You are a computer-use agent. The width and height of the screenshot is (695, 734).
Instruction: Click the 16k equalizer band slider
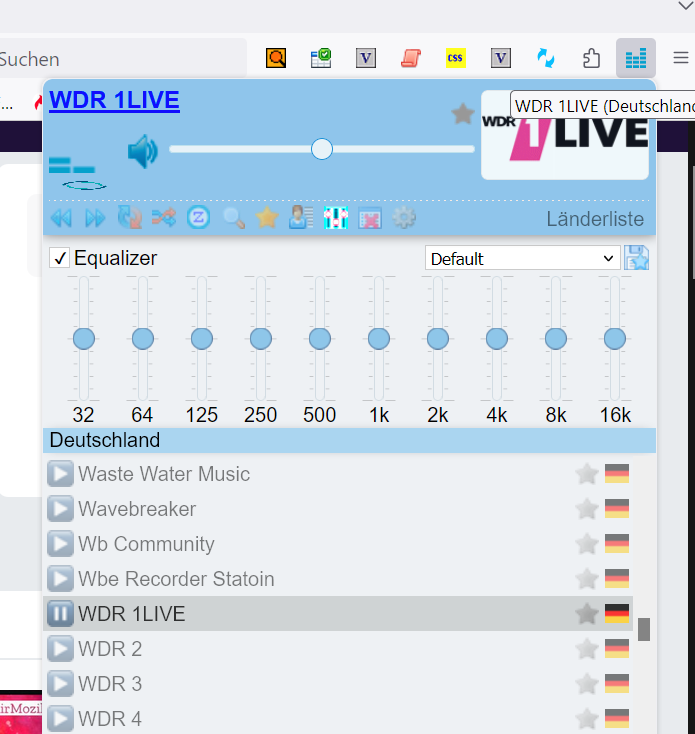[x=615, y=338]
